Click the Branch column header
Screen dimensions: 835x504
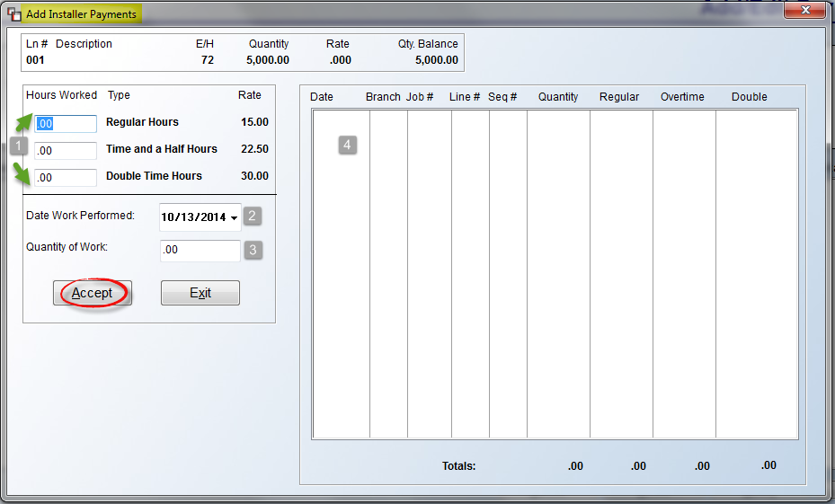tap(383, 97)
